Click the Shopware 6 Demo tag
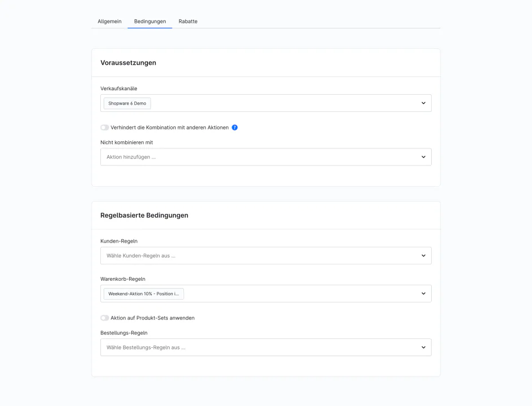Screen dimensions: 532x406 [x=127, y=104]
